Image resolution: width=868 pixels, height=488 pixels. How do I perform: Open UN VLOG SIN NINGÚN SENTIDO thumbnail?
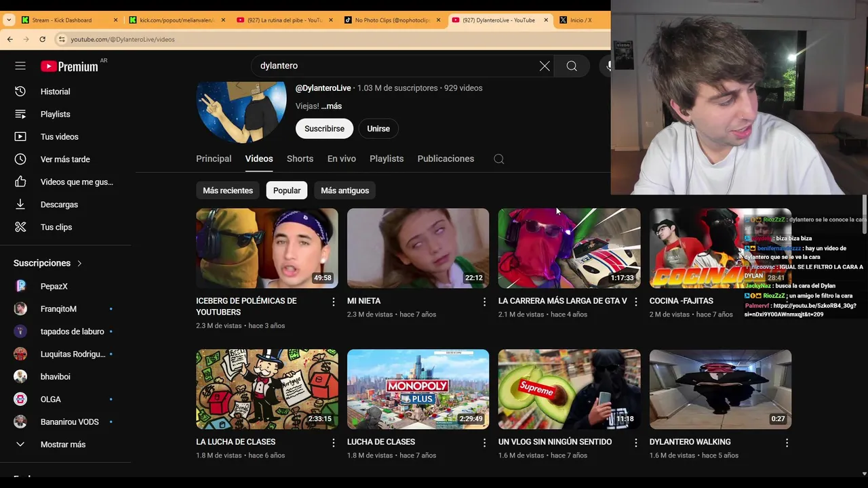pyautogui.click(x=569, y=389)
